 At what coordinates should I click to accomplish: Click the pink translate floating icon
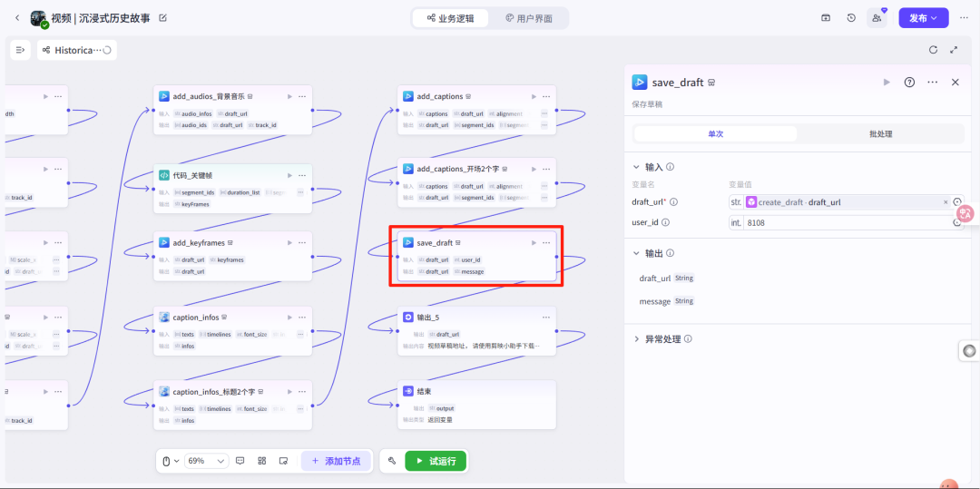pos(966,213)
